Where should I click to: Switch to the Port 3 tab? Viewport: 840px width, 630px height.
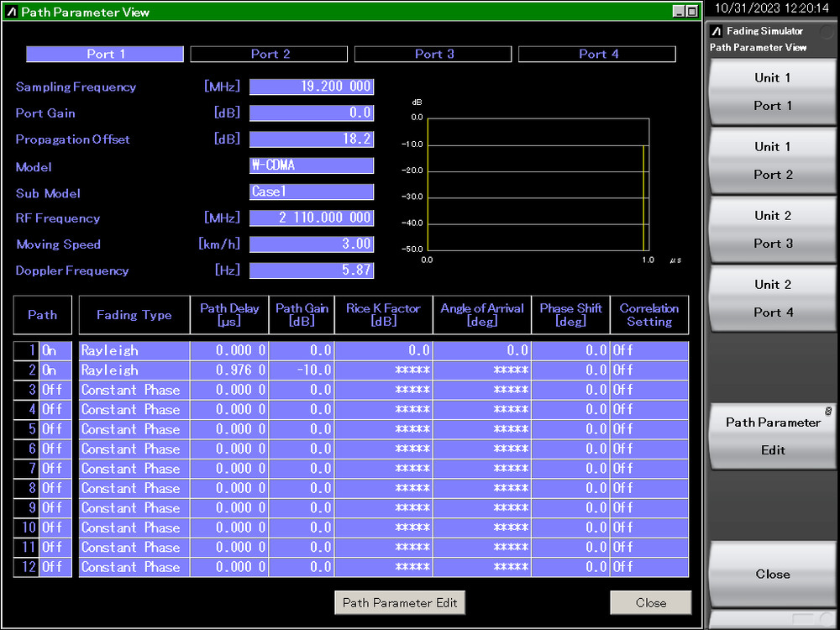[x=433, y=54]
